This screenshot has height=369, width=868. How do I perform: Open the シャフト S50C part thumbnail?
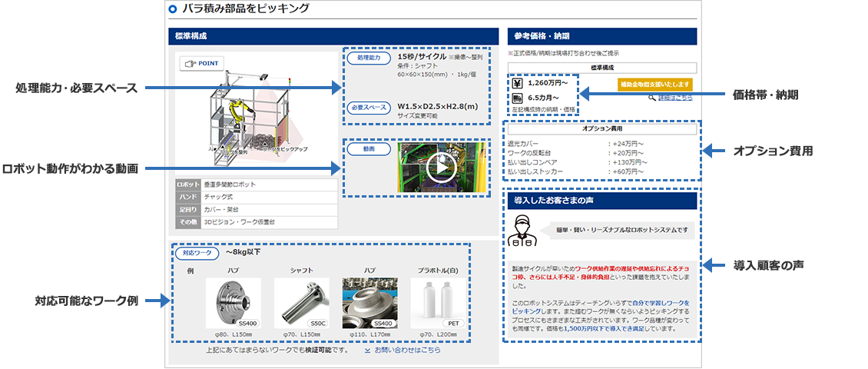click(x=301, y=304)
